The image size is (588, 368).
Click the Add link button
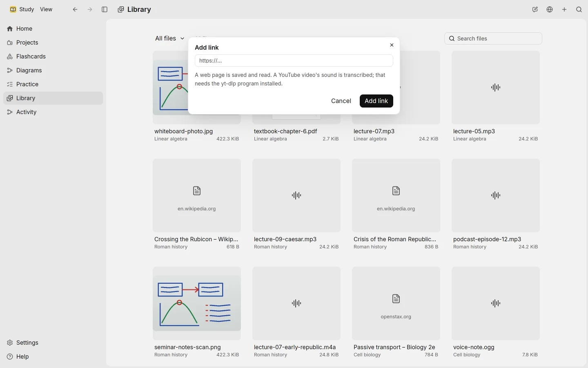coord(376,101)
